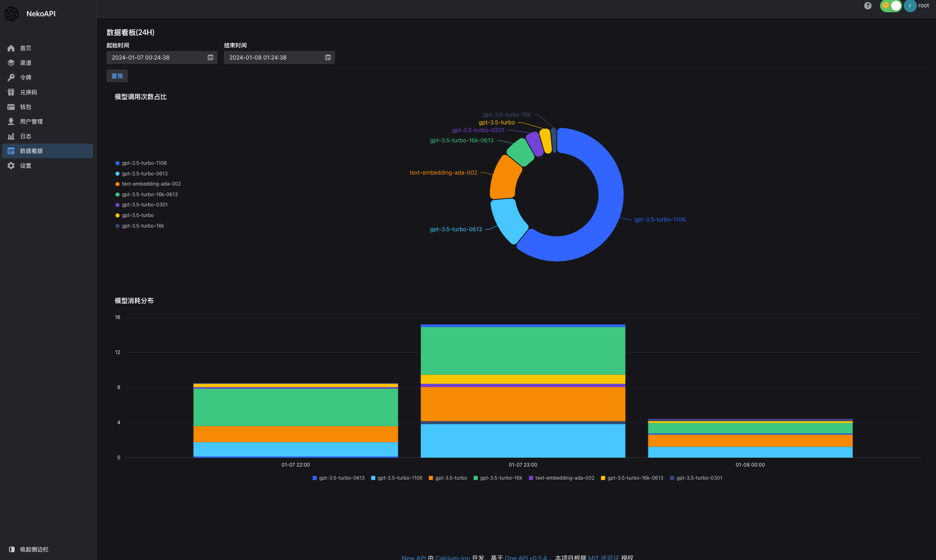This screenshot has width=936, height=560.
Task: Open the 令牌 menu item
Action: tap(47, 77)
